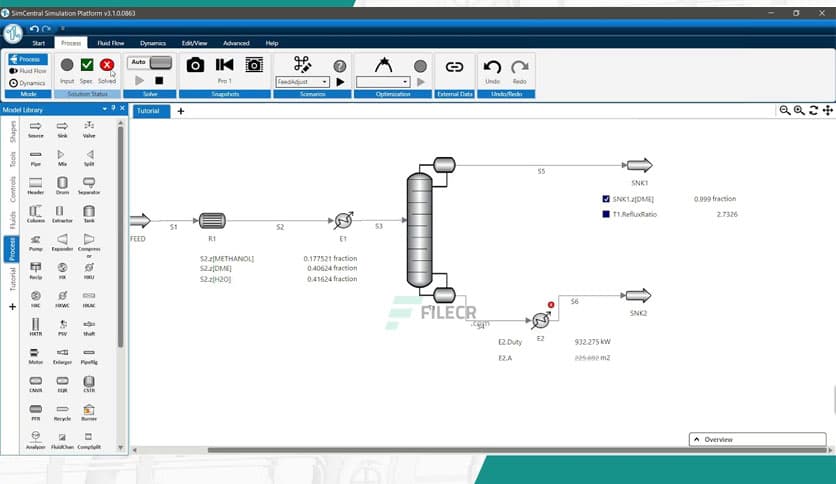Viewport: 836px width, 484px height.
Task: Click the Model Library vertical scrollbar
Action: click(x=120, y=237)
